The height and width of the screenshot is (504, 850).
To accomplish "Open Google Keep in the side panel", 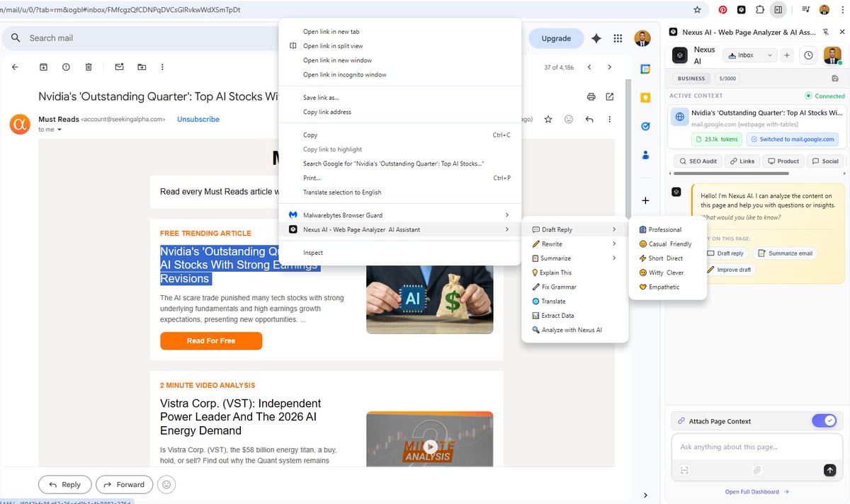I will coord(645,98).
